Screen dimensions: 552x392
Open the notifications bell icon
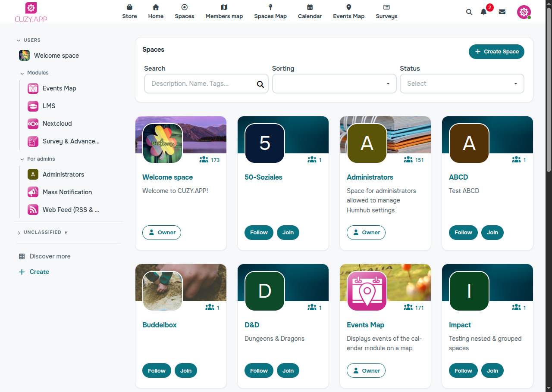(483, 12)
